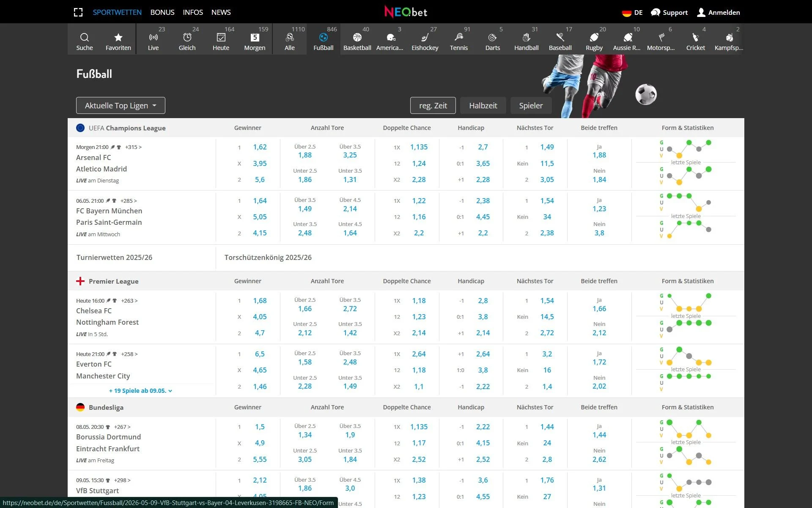Switch to reg. Zeit market view
812x508 pixels.
[x=433, y=105]
